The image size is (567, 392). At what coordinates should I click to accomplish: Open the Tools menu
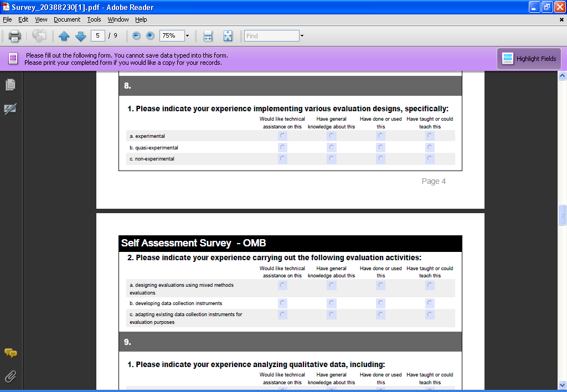[94, 19]
